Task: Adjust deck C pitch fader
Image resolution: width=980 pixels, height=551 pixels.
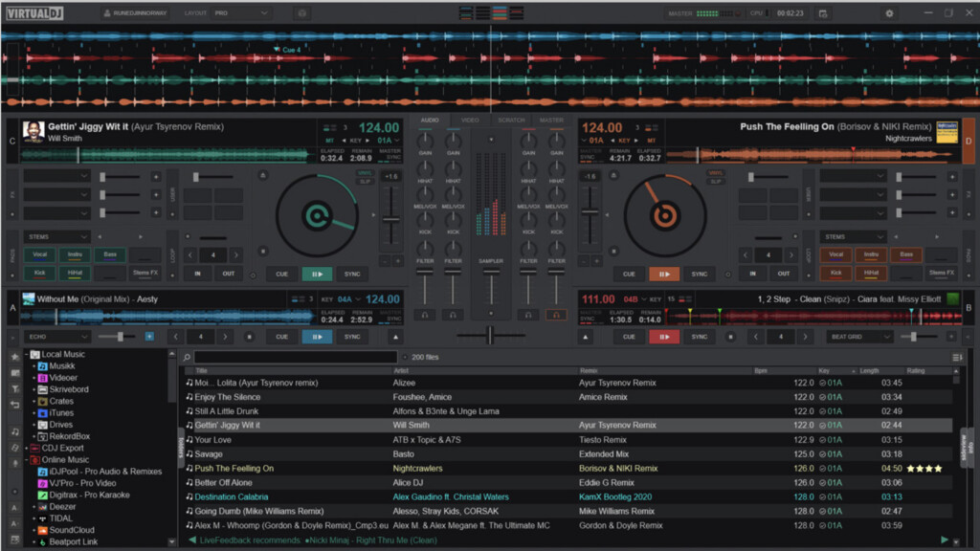Action: 391,219
